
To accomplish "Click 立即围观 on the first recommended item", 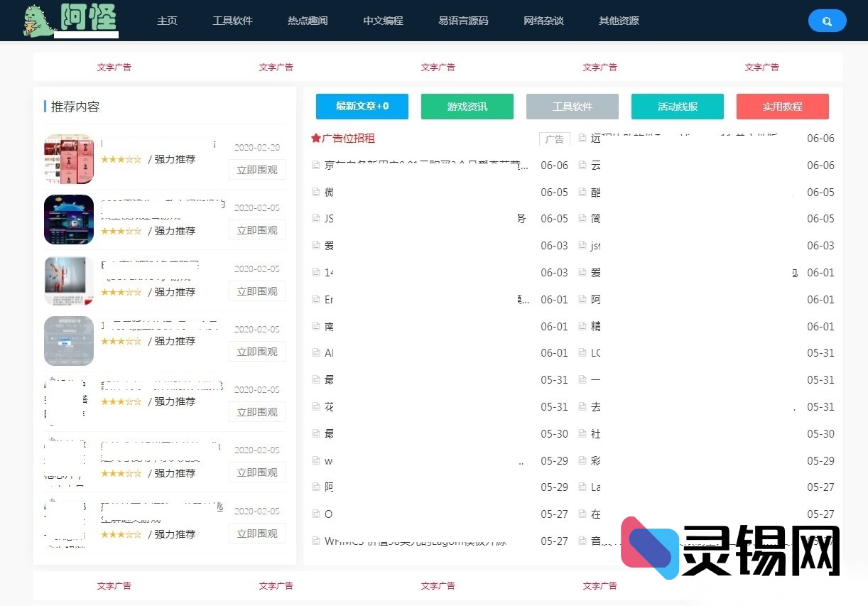I will tap(256, 169).
